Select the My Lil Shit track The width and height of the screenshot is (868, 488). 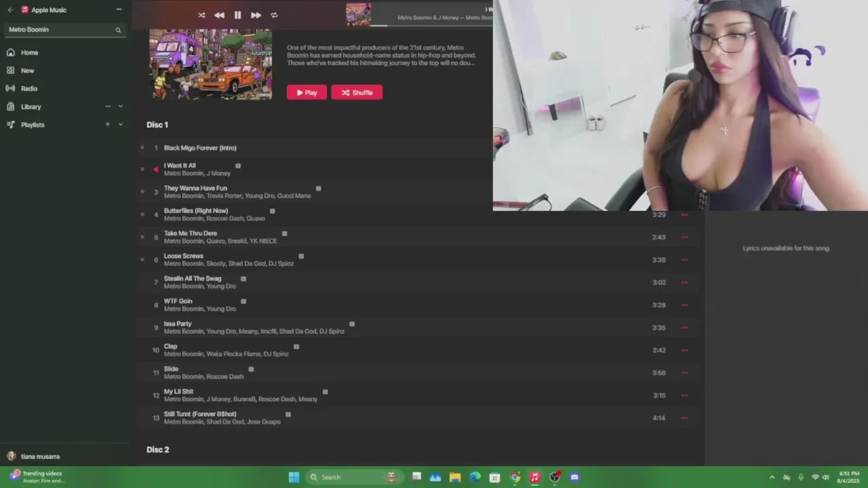coord(178,392)
